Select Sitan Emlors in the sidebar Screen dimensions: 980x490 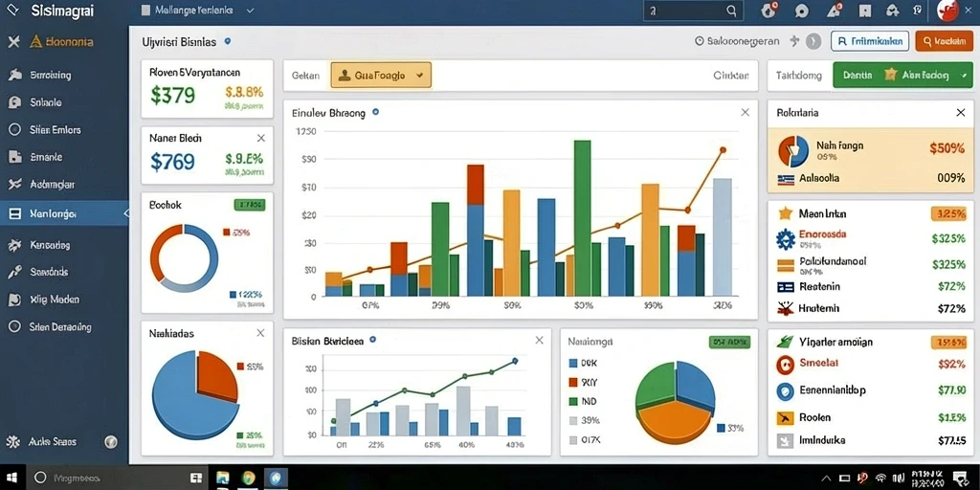[55, 130]
